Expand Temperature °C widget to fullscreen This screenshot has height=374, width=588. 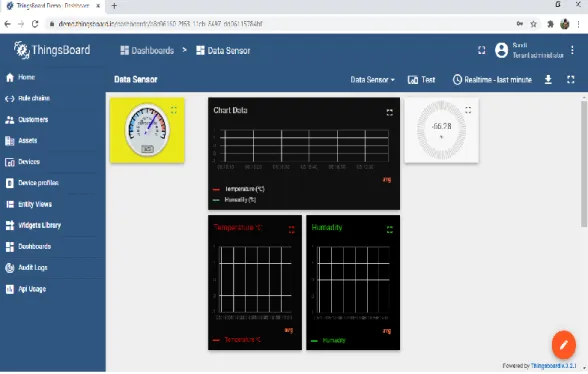291,230
